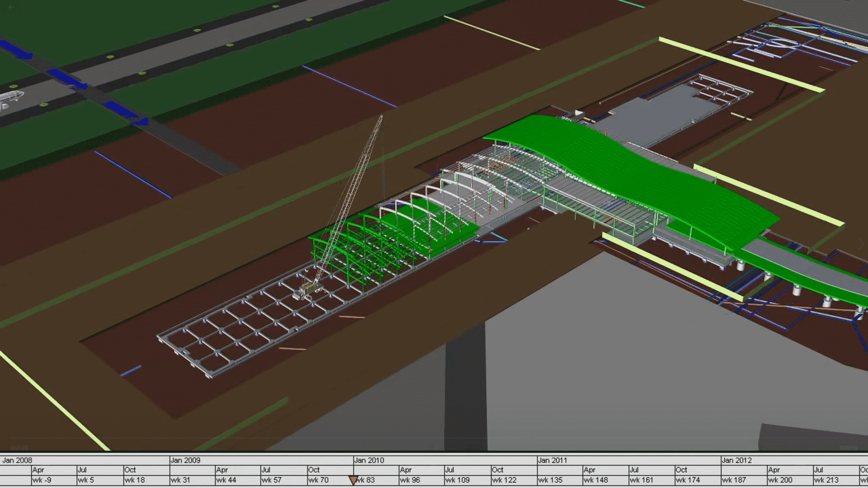Jump to wk 122 on the timeline
Screen dimensions: 868x488
pyautogui.click(x=505, y=480)
